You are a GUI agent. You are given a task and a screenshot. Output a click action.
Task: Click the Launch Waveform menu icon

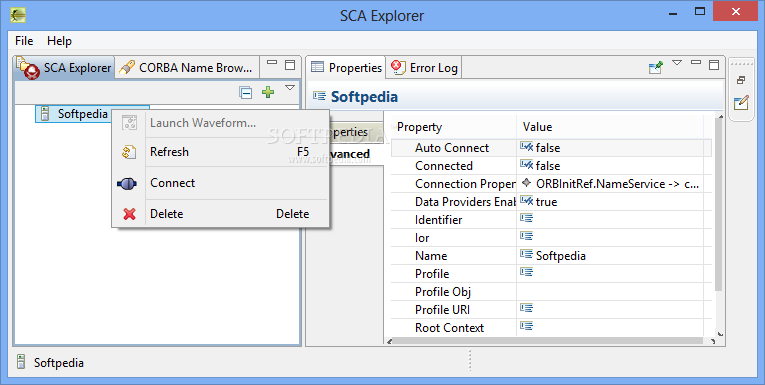coord(129,123)
